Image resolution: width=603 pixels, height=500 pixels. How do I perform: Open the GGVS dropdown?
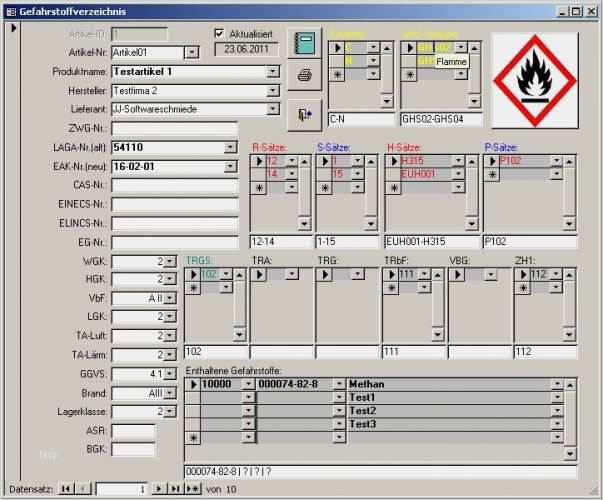click(169, 373)
